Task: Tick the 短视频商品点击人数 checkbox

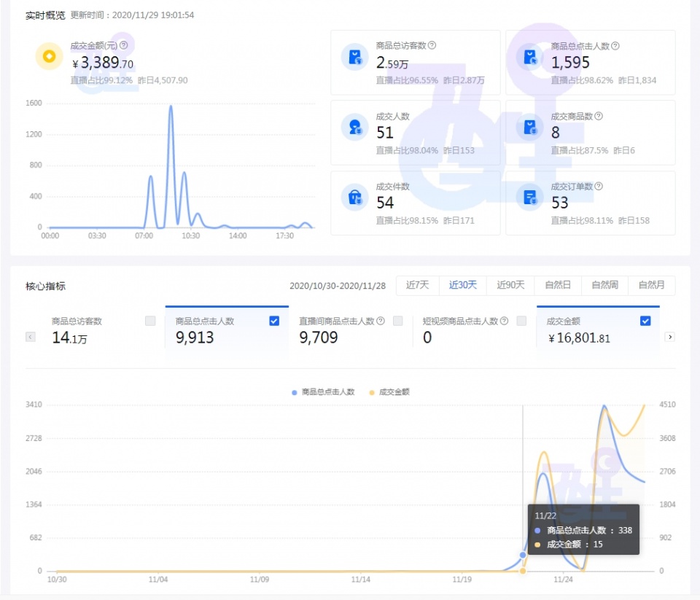Action: coord(521,321)
